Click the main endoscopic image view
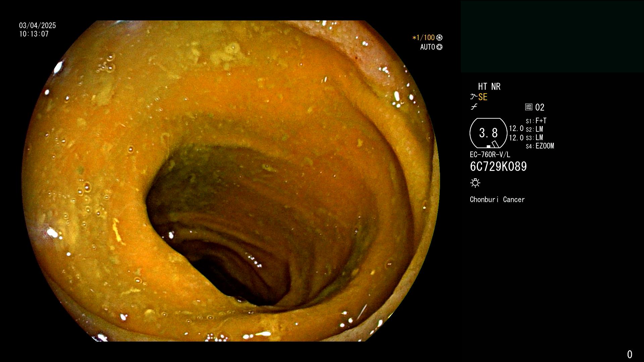This screenshot has width=644, height=362. tap(231, 181)
